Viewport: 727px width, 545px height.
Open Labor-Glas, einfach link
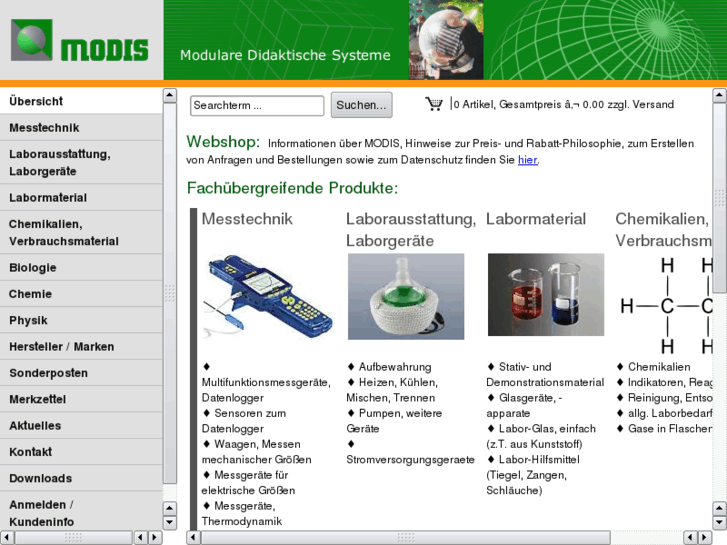[x=541, y=436]
